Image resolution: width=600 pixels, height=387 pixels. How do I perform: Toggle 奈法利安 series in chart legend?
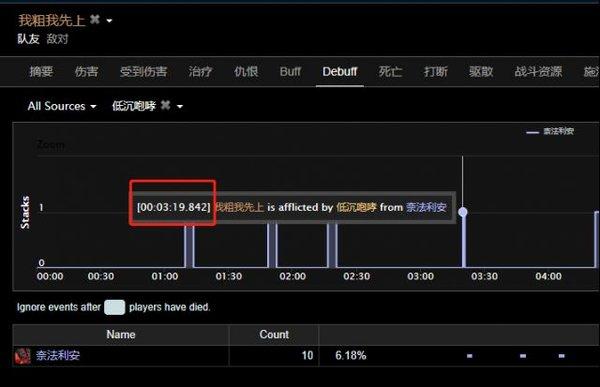tap(550, 131)
